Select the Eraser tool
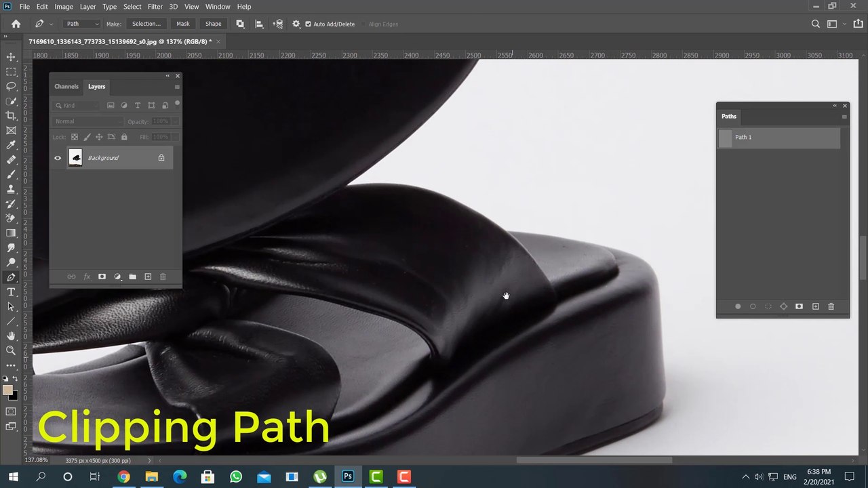 pos(11,218)
